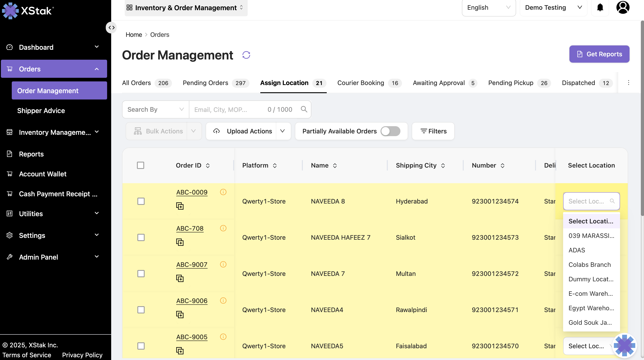Select the checkbox for order ABC-708
Image resolution: width=644 pixels, height=360 pixels.
click(141, 238)
